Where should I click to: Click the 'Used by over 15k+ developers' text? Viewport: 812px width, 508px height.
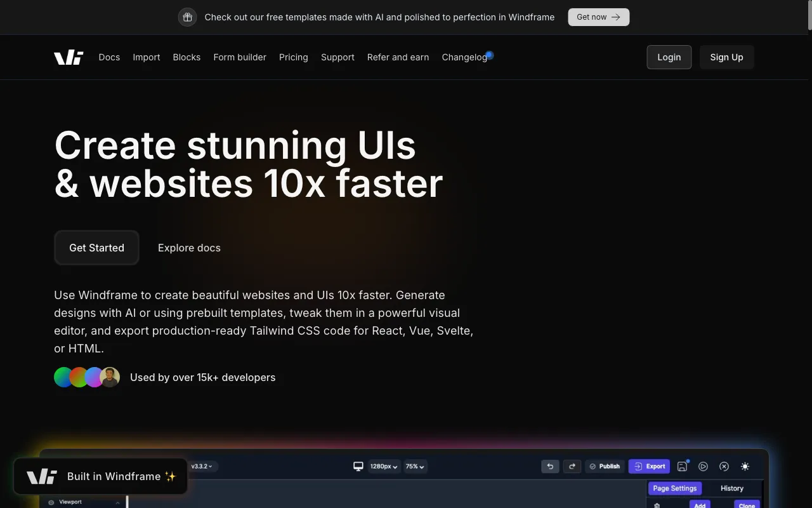tap(202, 377)
